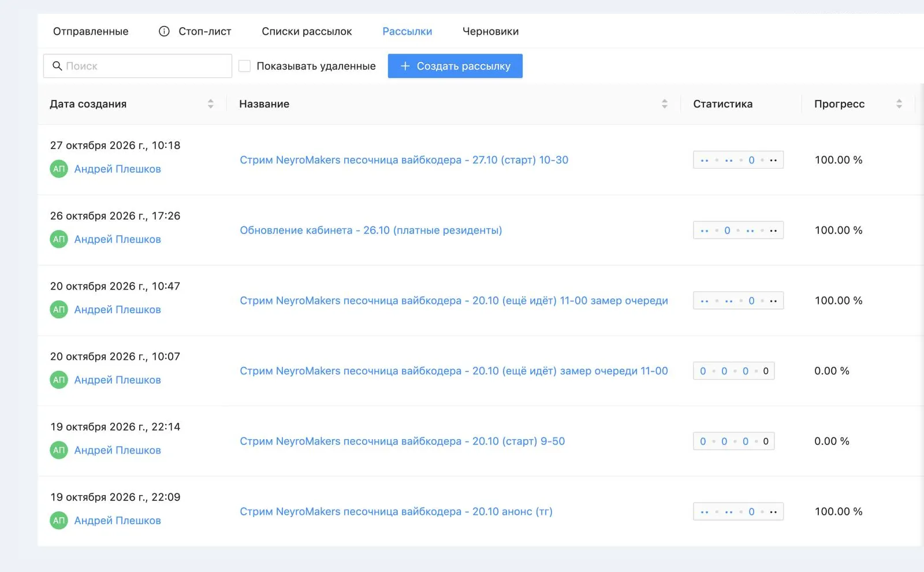The image size is (924, 572).
Task: Click statistics box for 27.10 (старт) mailing
Action: click(x=738, y=160)
